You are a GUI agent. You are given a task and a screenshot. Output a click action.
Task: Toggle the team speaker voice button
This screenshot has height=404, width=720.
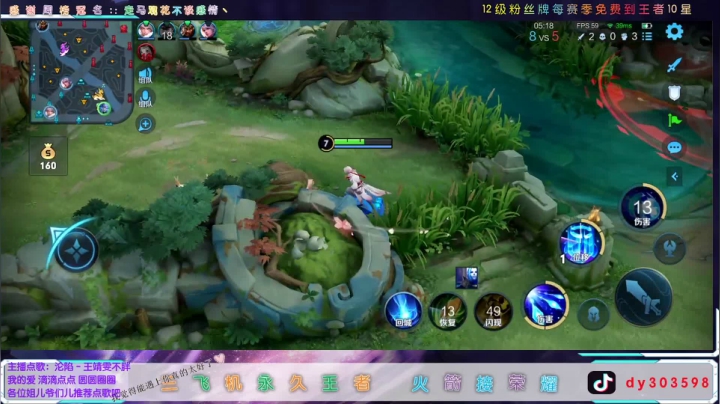pos(146,75)
